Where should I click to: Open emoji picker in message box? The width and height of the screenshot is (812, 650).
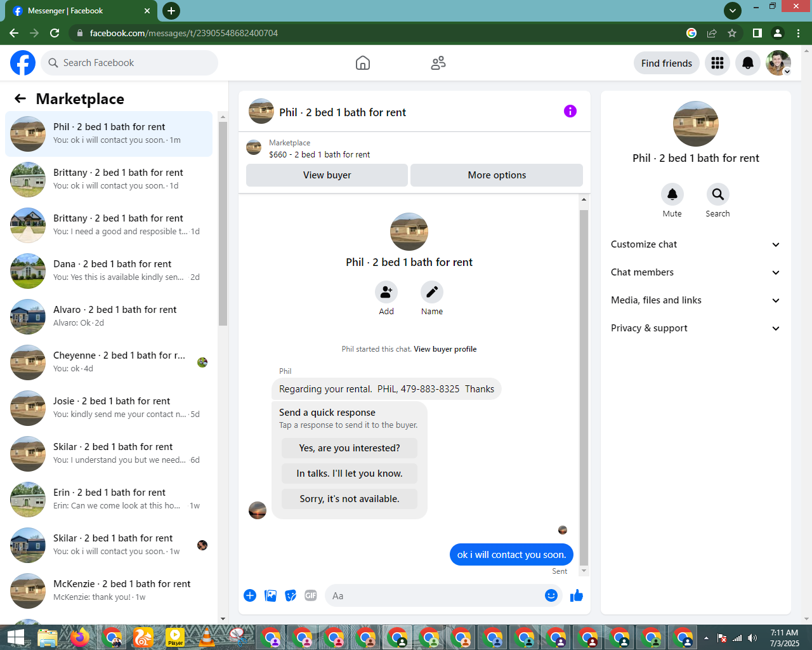click(551, 595)
